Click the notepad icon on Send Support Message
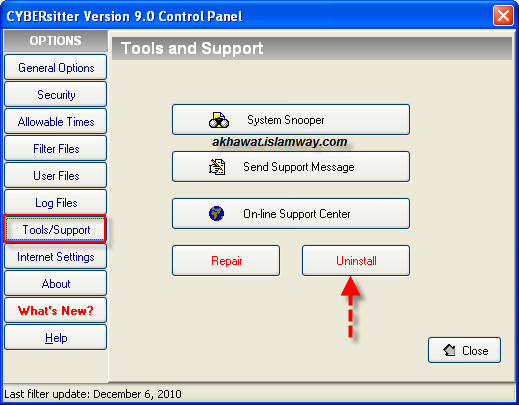The width and height of the screenshot is (519, 405). point(217,167)
